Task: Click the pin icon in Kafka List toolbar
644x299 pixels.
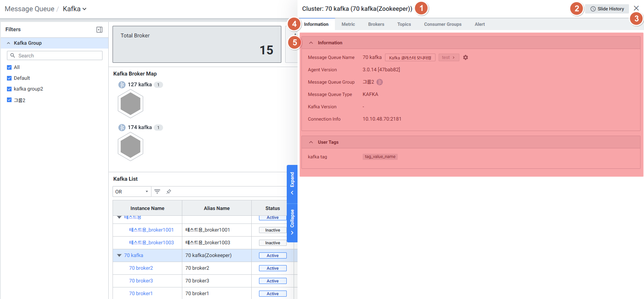Action: tap(169, 191)
